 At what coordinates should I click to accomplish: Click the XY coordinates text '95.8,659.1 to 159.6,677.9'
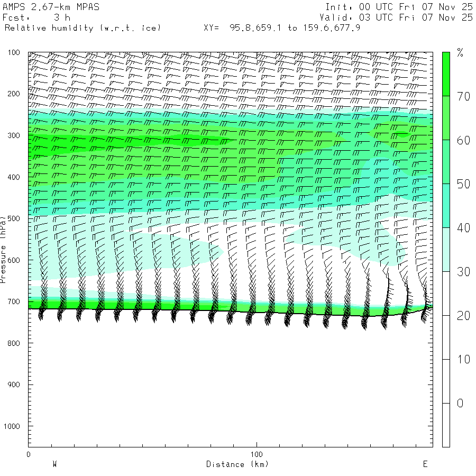tap(295, 28)
